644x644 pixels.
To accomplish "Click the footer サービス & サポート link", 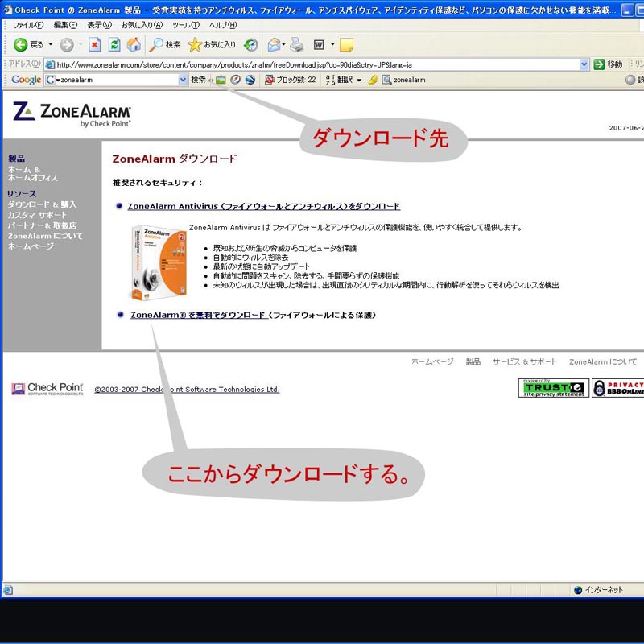I will [x=525, y=361].
